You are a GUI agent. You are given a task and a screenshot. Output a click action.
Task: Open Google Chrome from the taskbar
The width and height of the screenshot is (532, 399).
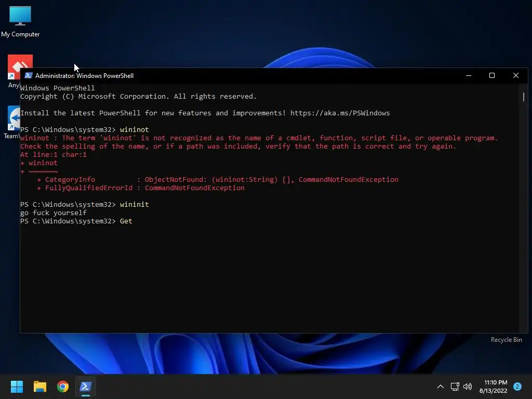(x=63, y=387)
